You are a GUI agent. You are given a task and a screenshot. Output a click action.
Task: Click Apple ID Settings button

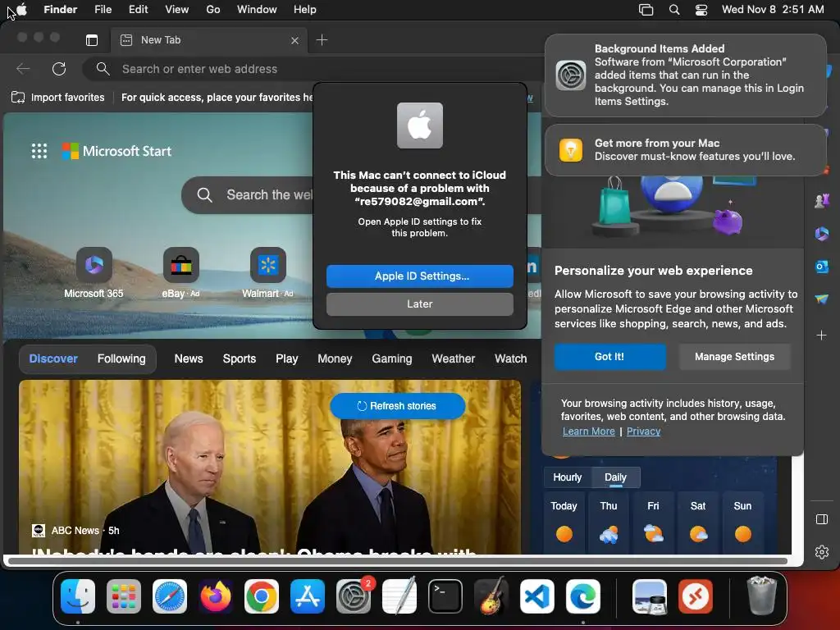[420, 276]
